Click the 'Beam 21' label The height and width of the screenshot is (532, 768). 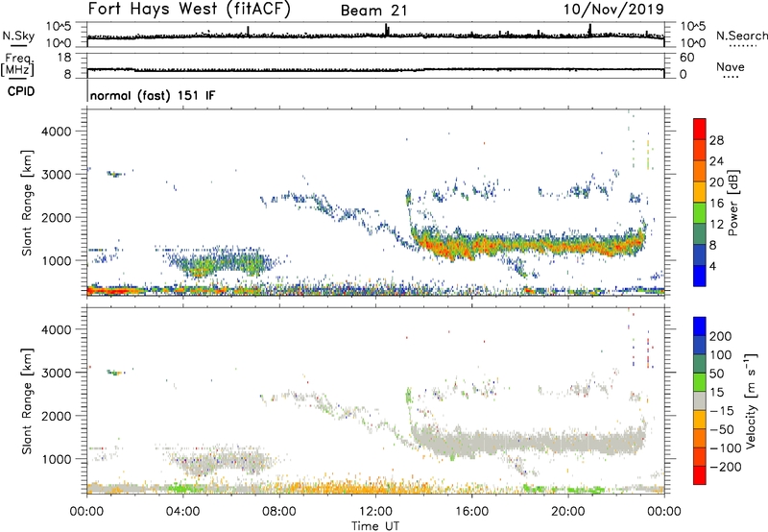point(373,11)
